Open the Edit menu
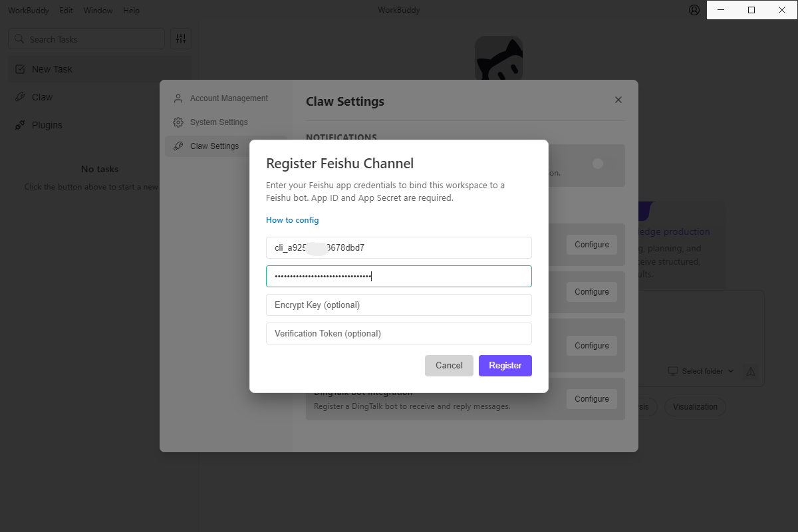Screen dimensions: 798x532 point(66,11)
